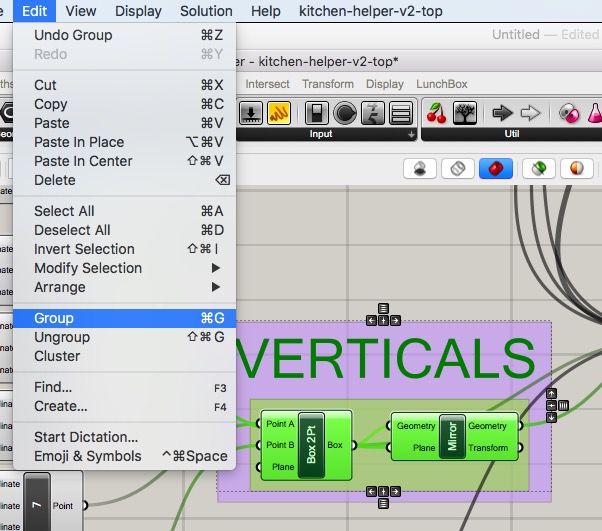This screenshot has width=602, height=531.
Task: Click the bottom group align-left arrow
Action: click(x=371, y=491)
